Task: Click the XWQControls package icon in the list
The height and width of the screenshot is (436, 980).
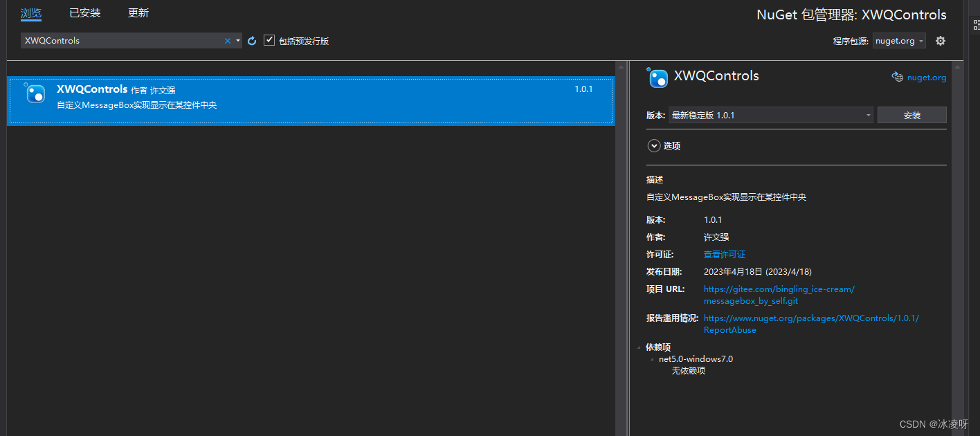Action: click(35, 93)
